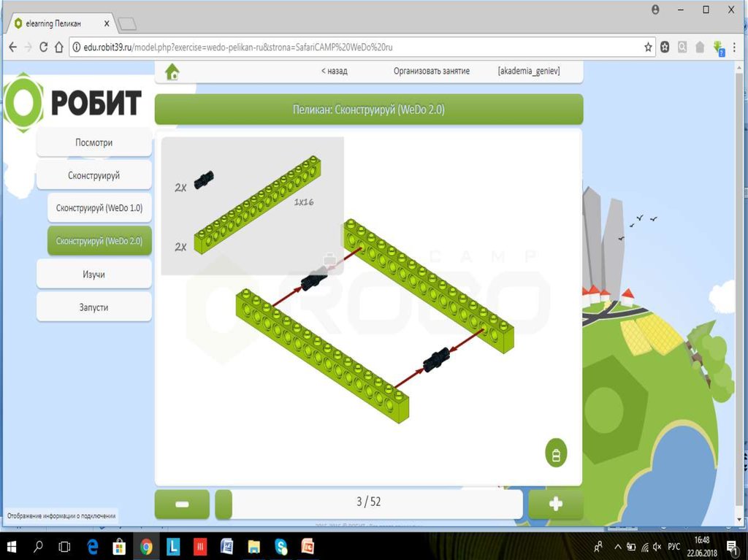Click browser home icon

(x=58, y=47)
